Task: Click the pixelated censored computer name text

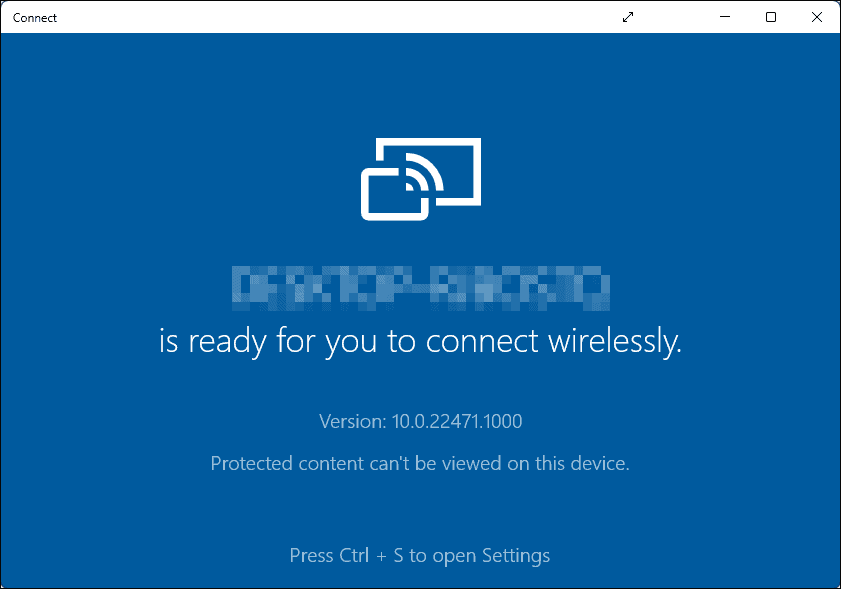Action: point(420,283)
